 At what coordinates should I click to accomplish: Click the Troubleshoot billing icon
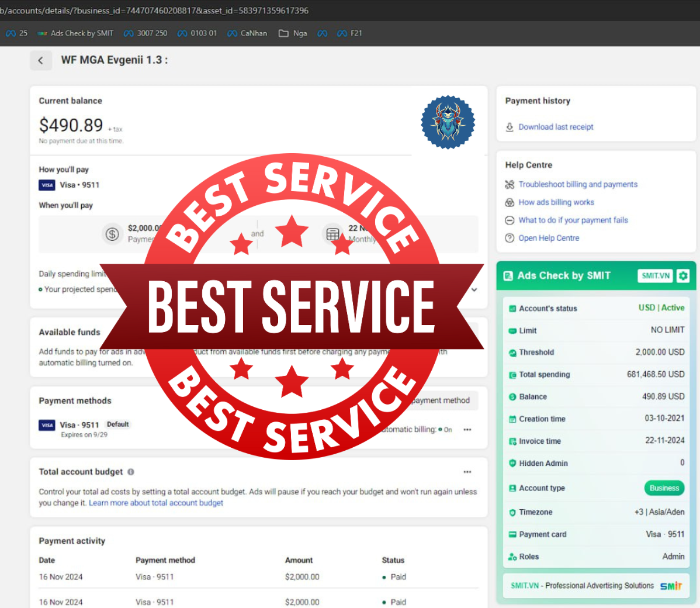coord(510,185)
